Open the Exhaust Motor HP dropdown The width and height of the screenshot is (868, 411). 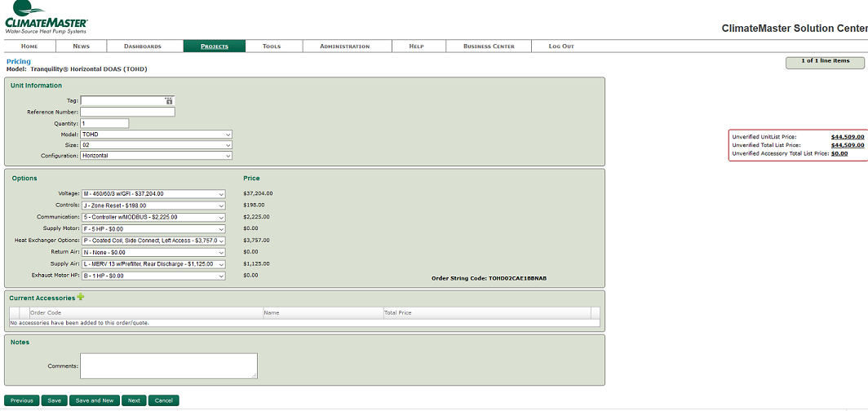click(153, 276)
